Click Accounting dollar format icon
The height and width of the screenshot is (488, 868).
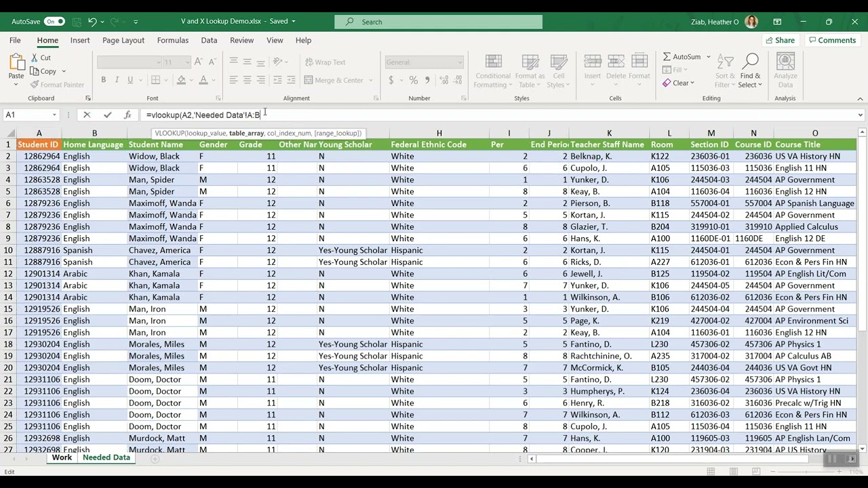tap(391, 80)
